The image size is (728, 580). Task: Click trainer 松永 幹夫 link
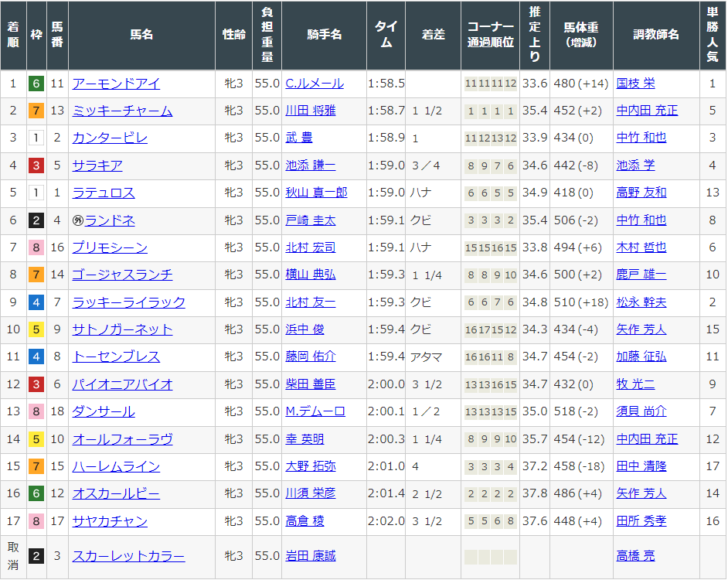tap(641, 302)
